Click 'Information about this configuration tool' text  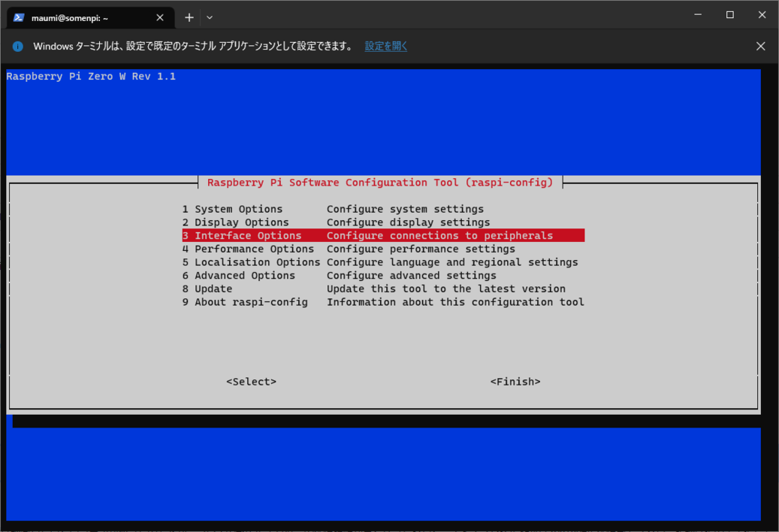coord(455,302)
